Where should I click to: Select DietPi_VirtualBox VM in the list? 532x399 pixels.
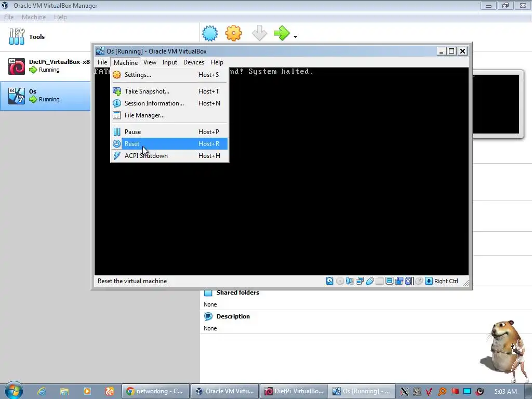pos(45,66)
